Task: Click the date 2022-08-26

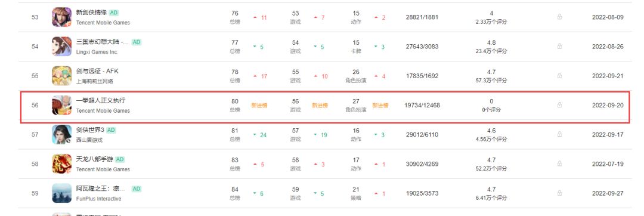Action: point(608,47)
